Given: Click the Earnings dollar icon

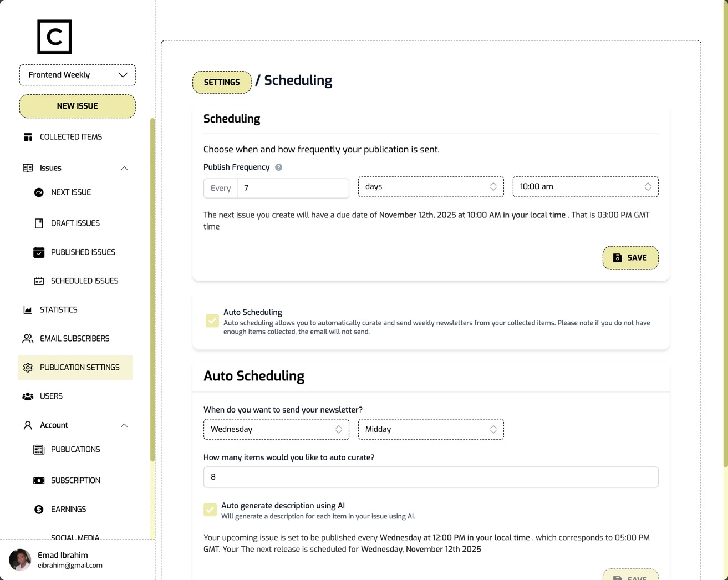Looking at the screenshot, I should (x=39, y=509).
